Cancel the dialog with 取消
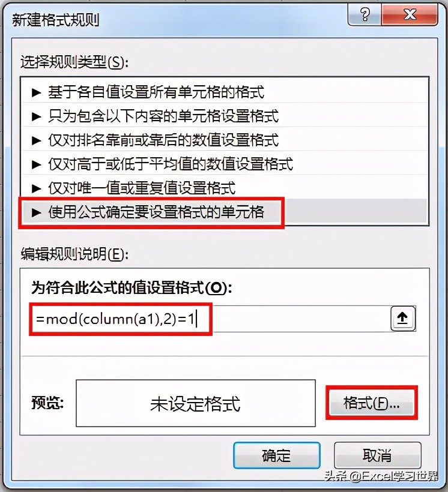448x492 pixels. coord(377,455)
